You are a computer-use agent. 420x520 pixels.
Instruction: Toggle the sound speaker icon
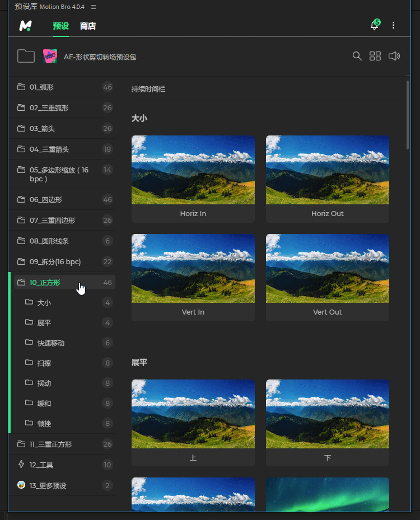[x=394, y=56]
